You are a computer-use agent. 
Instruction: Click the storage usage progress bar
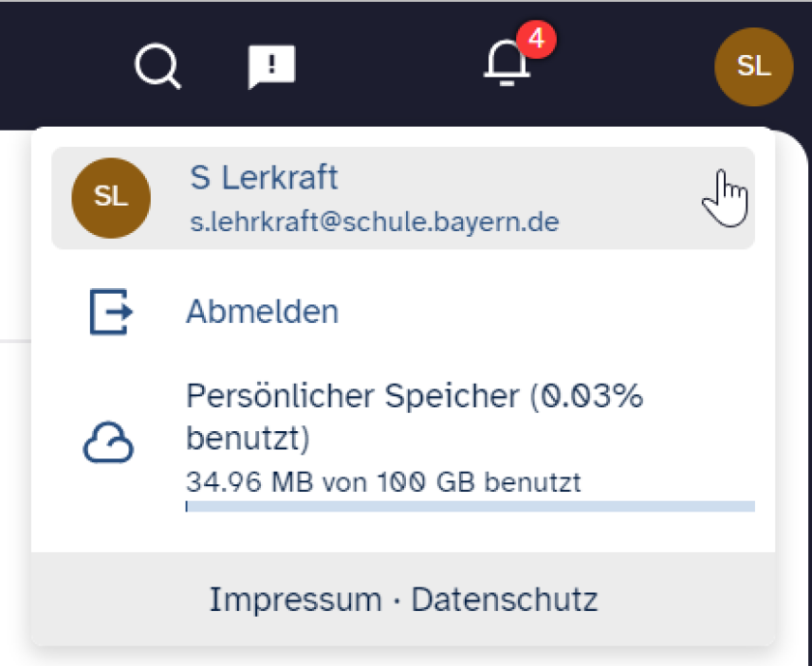(x=470, y=506)
